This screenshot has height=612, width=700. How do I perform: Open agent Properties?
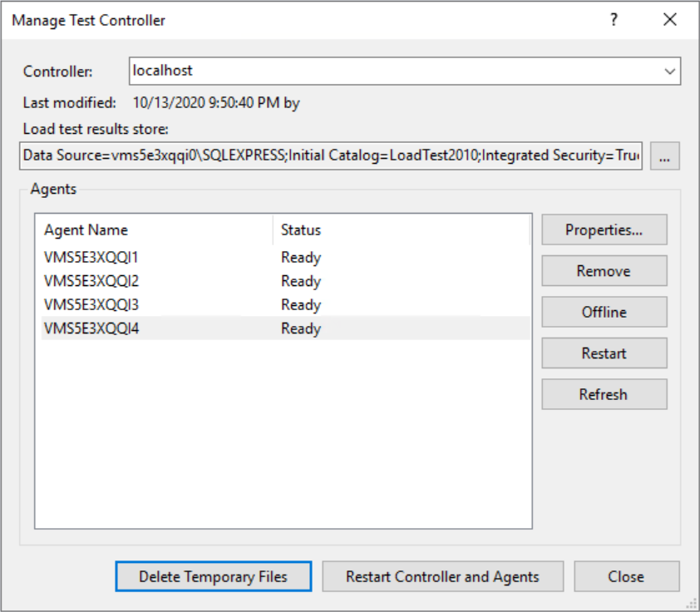(x=604, y=229)
